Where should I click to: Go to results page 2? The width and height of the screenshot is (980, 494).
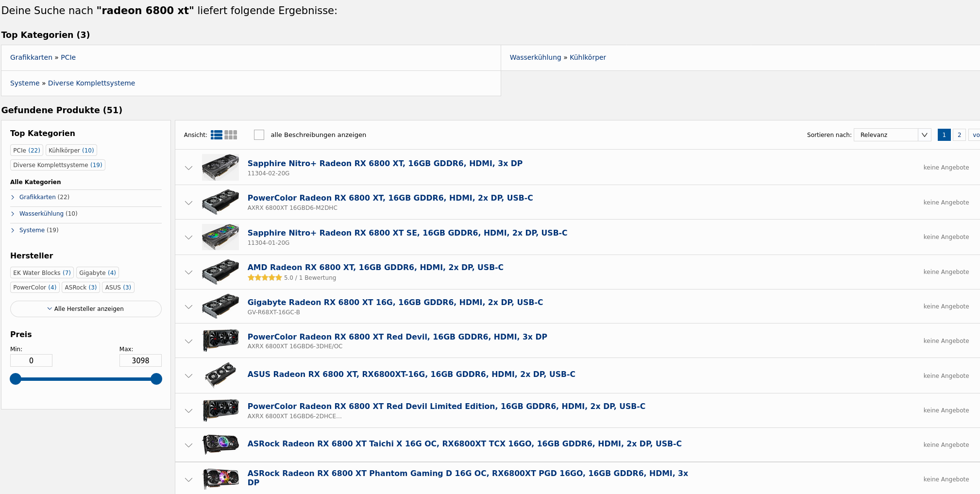(x=959, y=135)
